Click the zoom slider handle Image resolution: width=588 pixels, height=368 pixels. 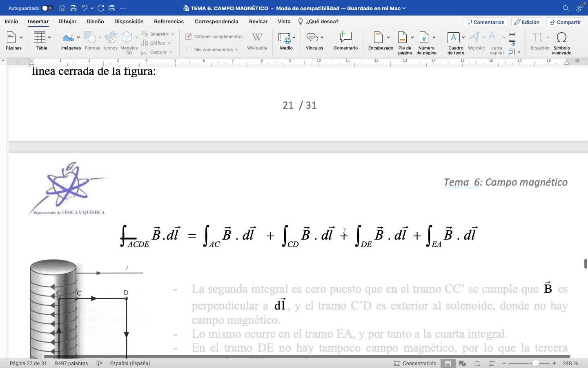(x=535, y=363)
